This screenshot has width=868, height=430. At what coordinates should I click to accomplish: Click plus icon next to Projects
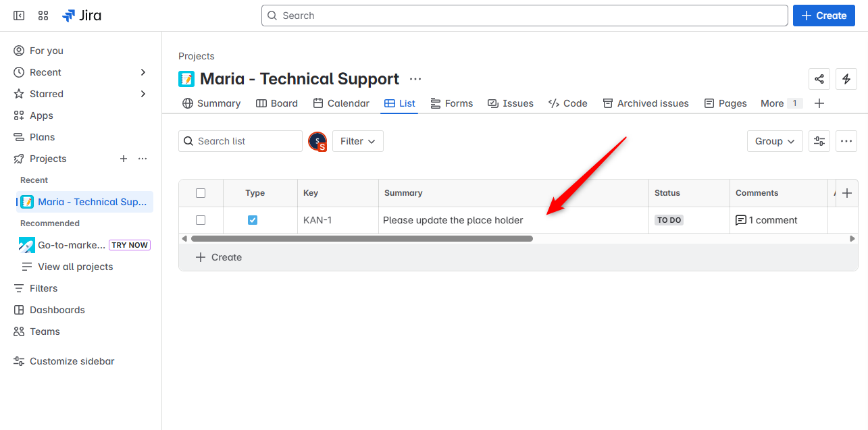(124, 159)
